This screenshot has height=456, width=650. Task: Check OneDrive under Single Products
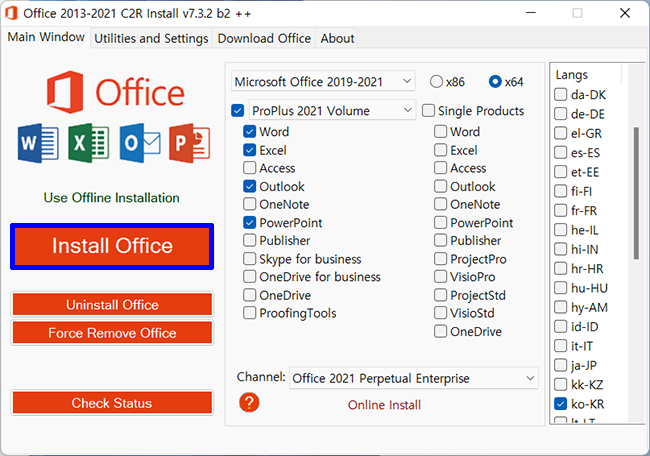[x=440, y=331]
